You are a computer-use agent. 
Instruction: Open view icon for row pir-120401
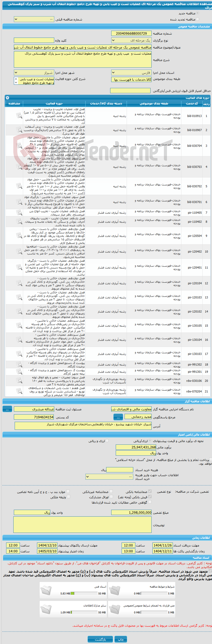[x=19, y=267]
